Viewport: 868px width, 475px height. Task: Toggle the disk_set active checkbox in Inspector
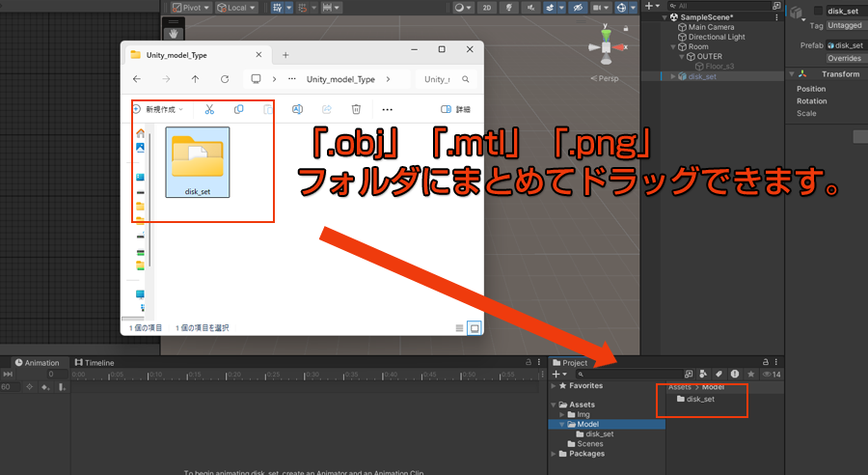coord(819,11)
